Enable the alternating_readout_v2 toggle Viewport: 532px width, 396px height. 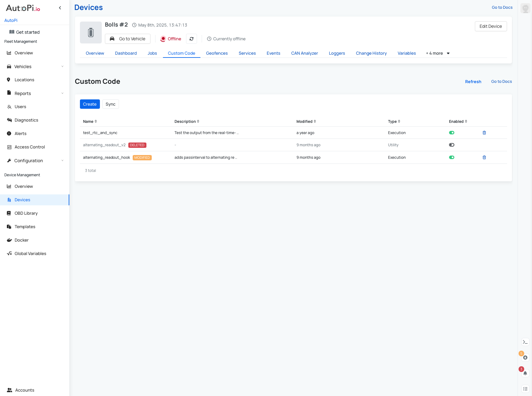pyautogui.click(x=452, y=145)
